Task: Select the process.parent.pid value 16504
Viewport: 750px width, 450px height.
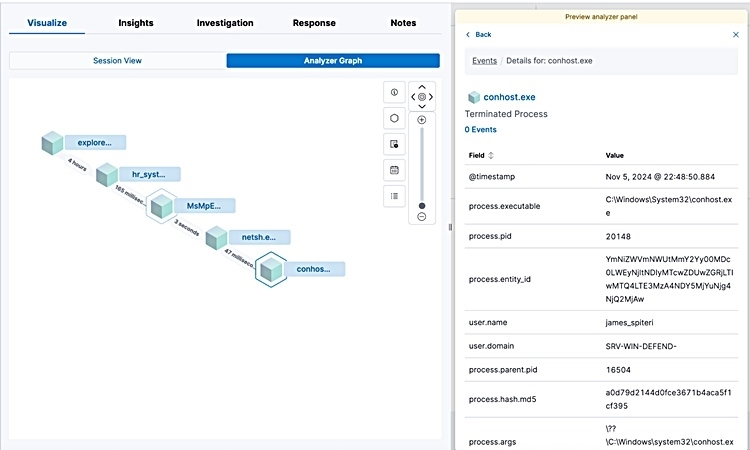Action: click(618, 370)
